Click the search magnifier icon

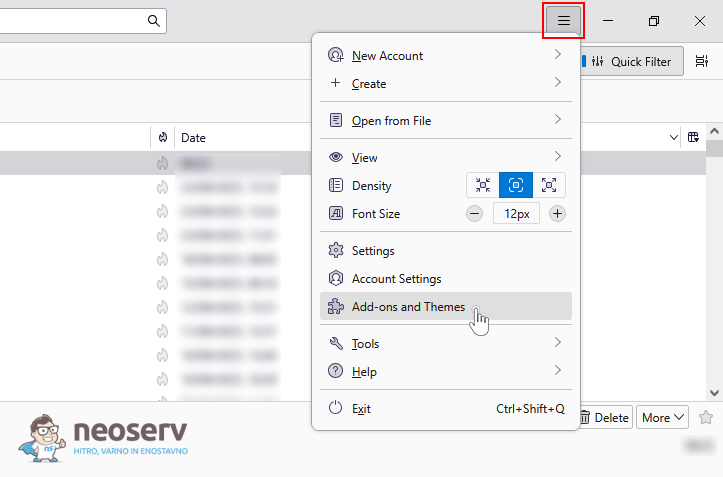(154, 21)
